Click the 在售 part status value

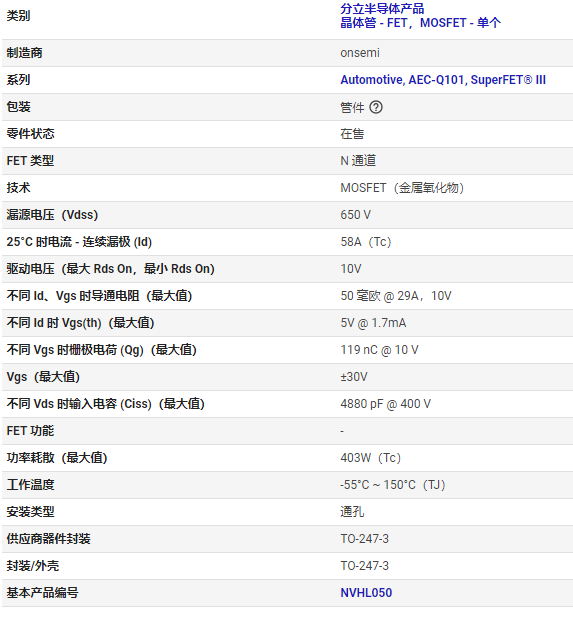coord(352,134)
